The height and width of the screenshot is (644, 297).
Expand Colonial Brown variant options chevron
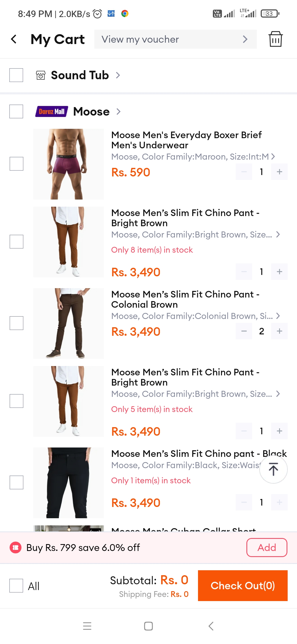pyautogui.click(x=278, y=316)
